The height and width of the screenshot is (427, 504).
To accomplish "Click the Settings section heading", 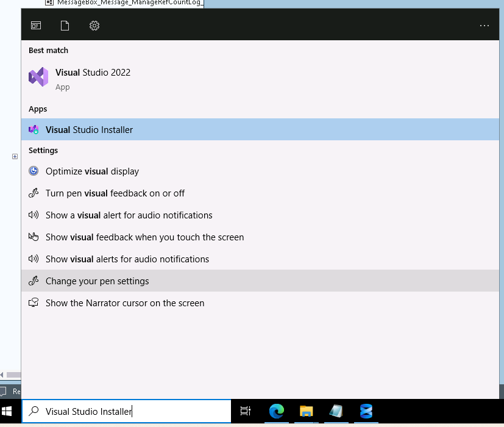I will click(43, 150).
